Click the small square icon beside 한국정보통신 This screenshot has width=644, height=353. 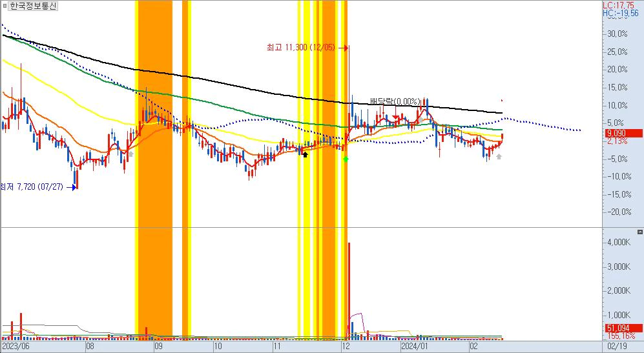click(x=5, y=6)
